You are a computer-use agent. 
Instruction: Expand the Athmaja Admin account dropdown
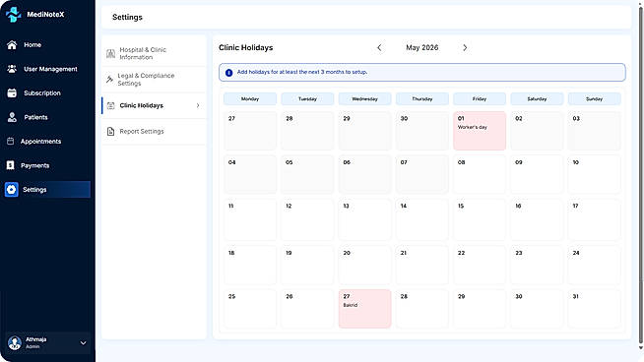pos(83,343)
